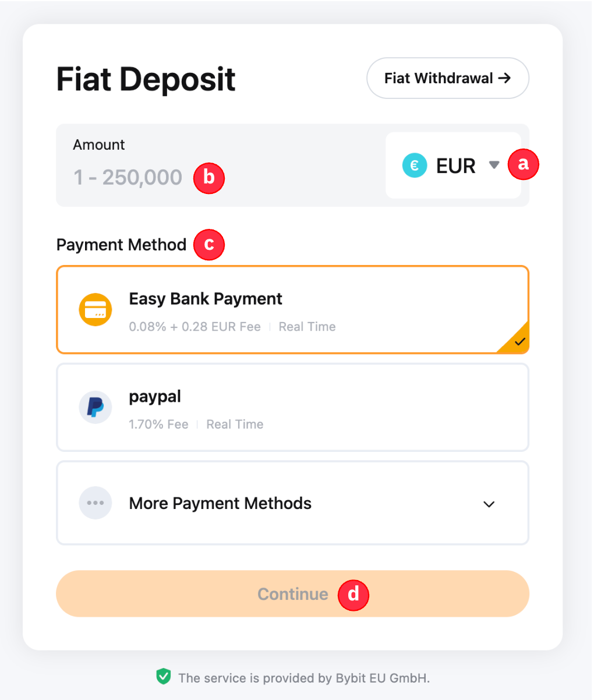Click the blue Euro currency icon
This screenshot has height=700, width=594.
coord(415,166)
